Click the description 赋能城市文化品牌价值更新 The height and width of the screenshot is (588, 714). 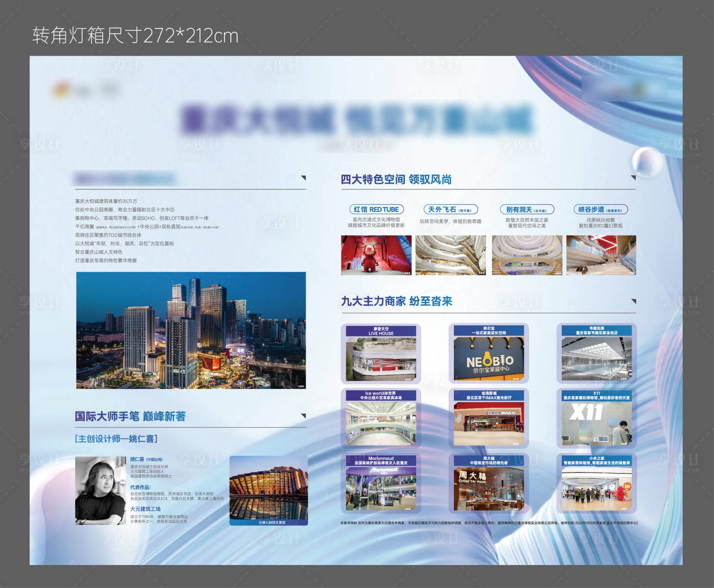[376, 226]
